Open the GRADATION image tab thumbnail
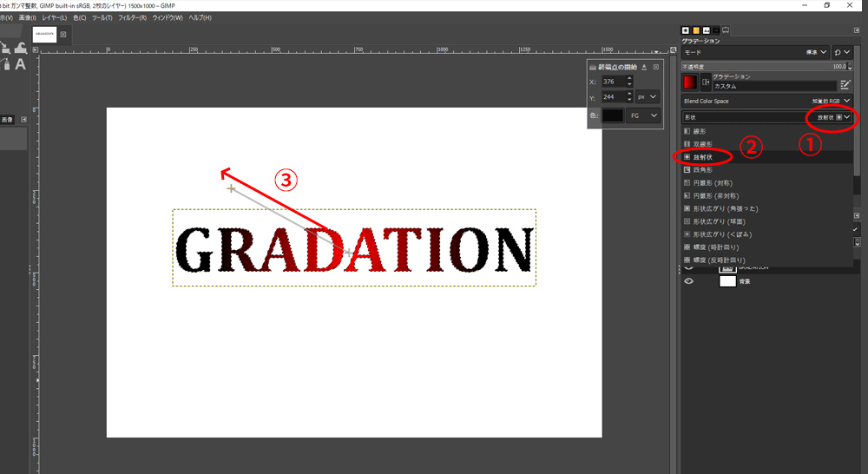 (x=44, y=35)
